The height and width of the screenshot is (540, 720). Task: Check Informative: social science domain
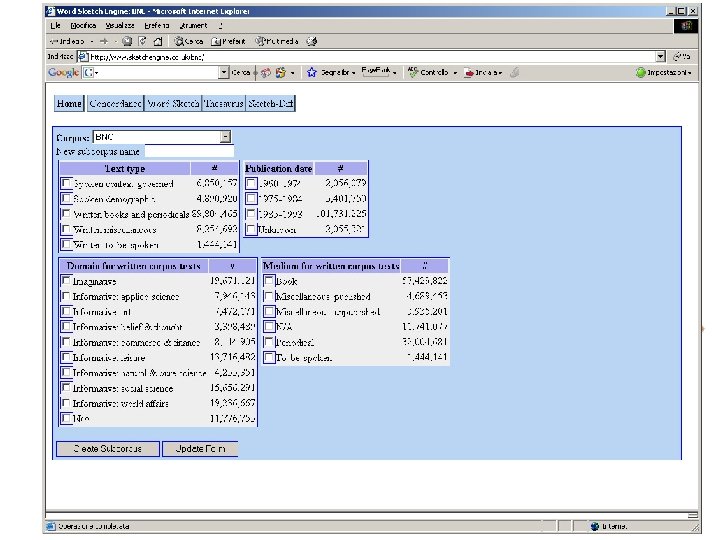pyautogui.click(x=66, y=388)
